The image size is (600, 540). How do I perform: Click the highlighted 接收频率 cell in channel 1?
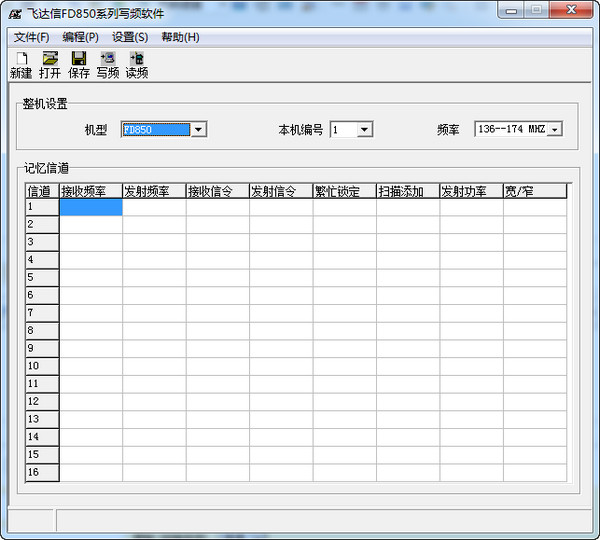coord(91,207)
